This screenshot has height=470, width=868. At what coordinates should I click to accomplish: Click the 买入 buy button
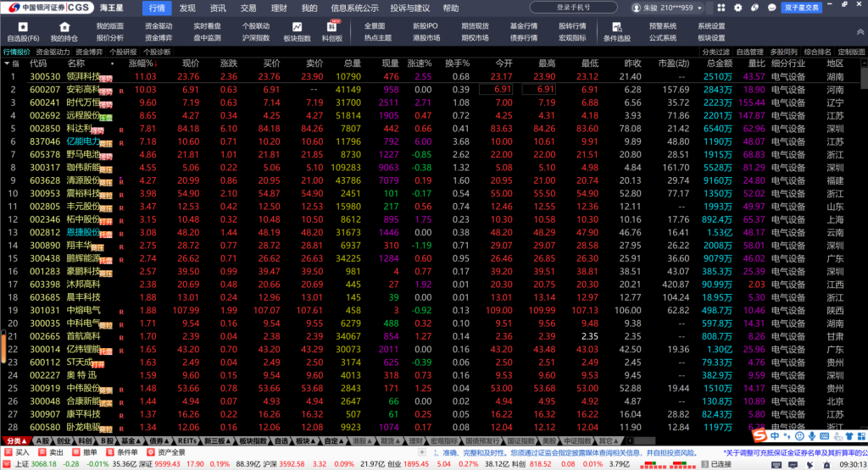[22, 452]
